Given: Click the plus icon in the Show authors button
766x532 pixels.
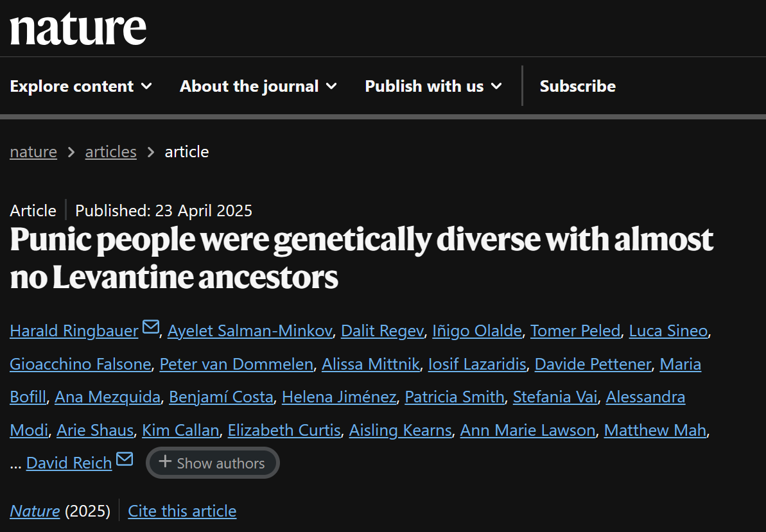Looking at the screenshot, I should pyautogui.click(x=165, y=461).
